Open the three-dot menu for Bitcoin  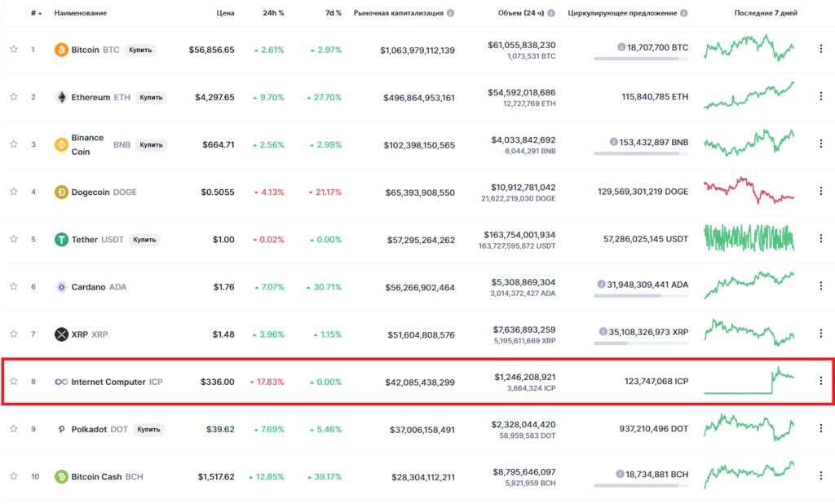(x=820, y=49)
